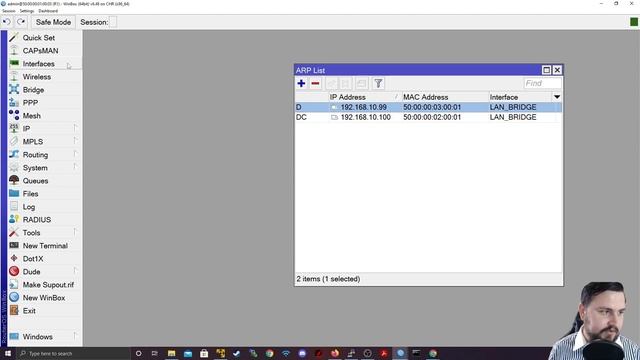Open the CAPsMAN menu item

(x=40, y=51)
